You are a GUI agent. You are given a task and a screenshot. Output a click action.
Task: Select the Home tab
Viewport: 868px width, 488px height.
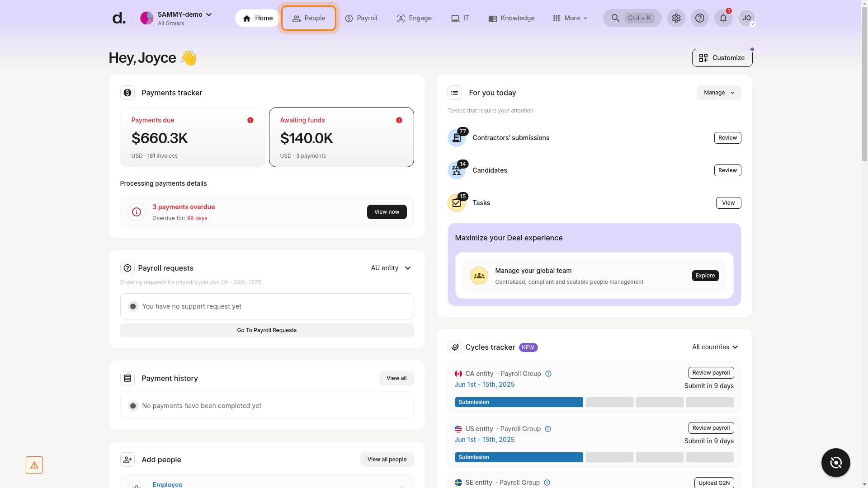[257, 18]
